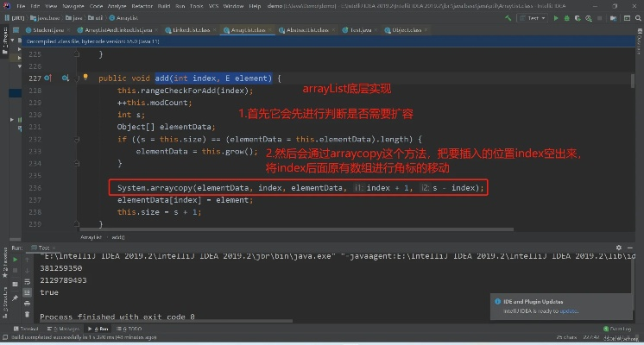
Task: Open the Favorites sidebar tab
Action: [x=5, y=262]
